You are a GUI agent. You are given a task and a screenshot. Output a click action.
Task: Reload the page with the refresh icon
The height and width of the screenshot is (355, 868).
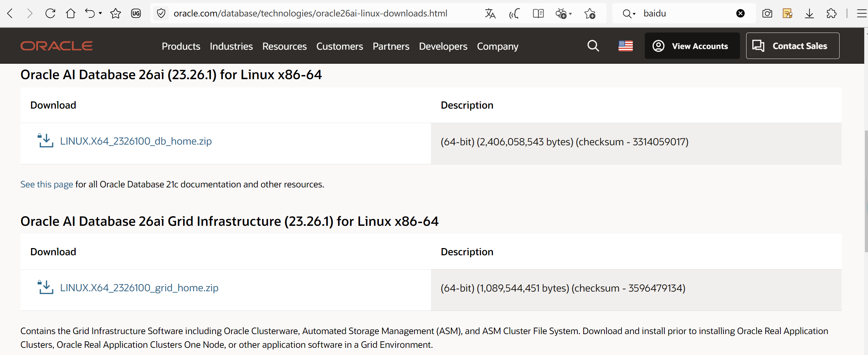(50, 13)
